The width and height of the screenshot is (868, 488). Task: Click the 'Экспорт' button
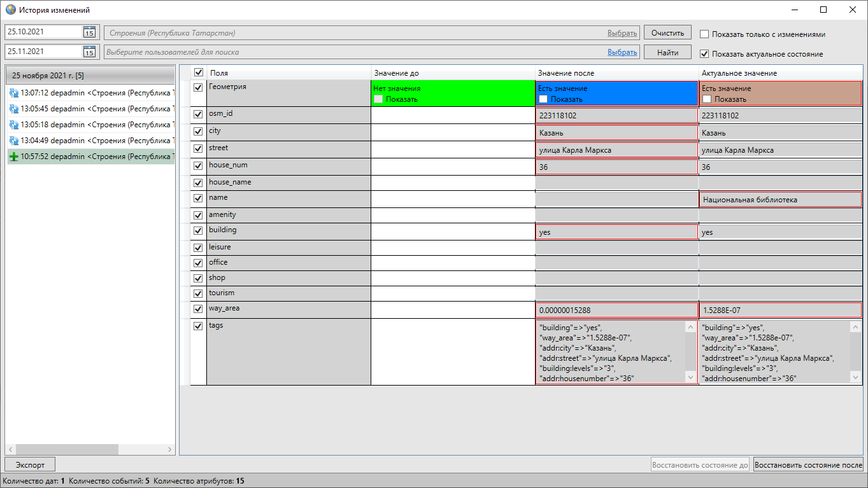(30, 465)
